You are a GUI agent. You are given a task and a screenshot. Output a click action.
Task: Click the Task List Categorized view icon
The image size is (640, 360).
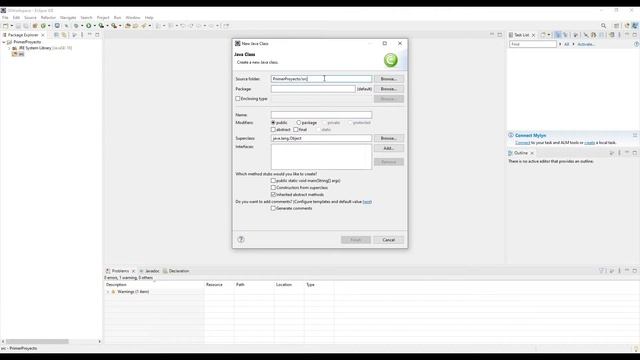[x=558, y=35]
